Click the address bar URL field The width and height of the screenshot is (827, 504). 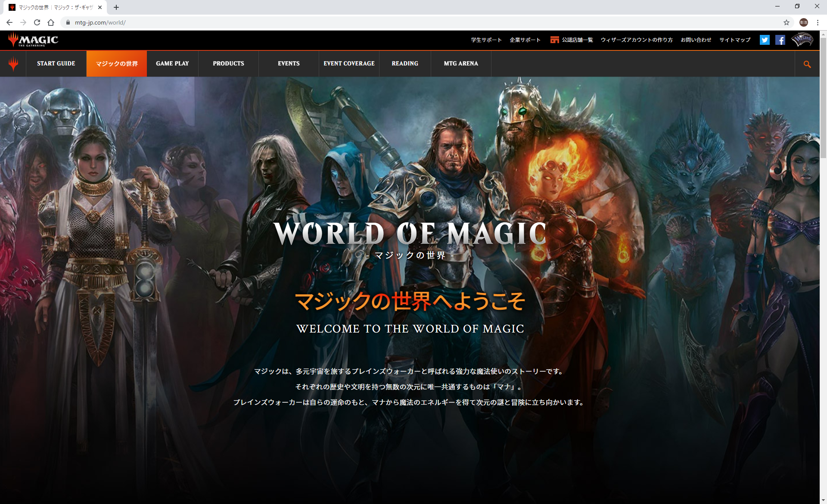pos(426,22)
